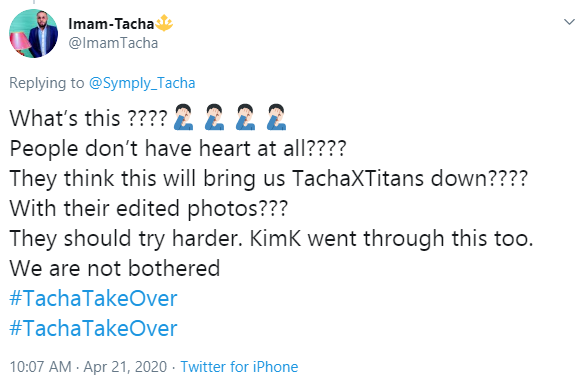Click the third facepalm emoji

point(245,118)
